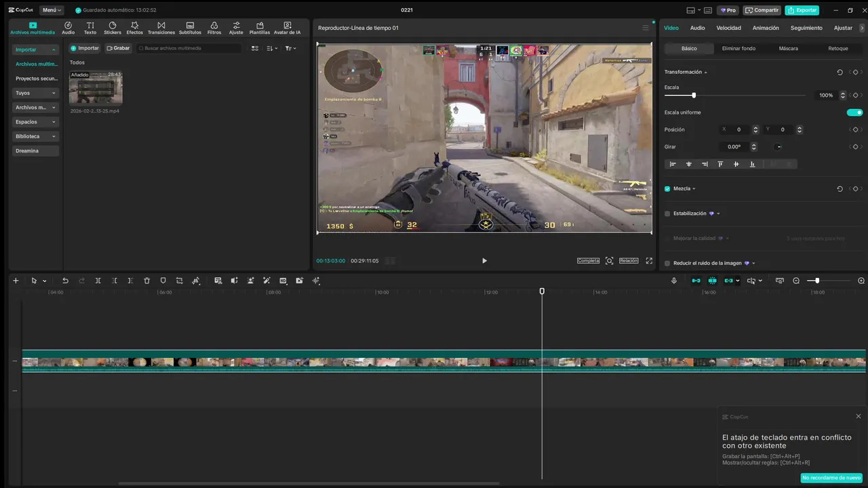Reset Transformación with the reset arrow
This screenshot has width=868, height=488.
(x=840, y=72)
